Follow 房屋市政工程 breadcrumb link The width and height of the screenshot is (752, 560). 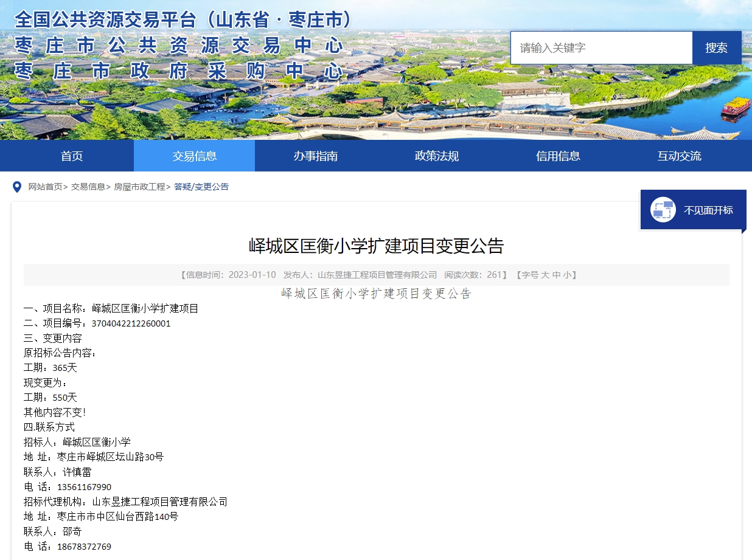pyautogui.click(x=139, y=187)
